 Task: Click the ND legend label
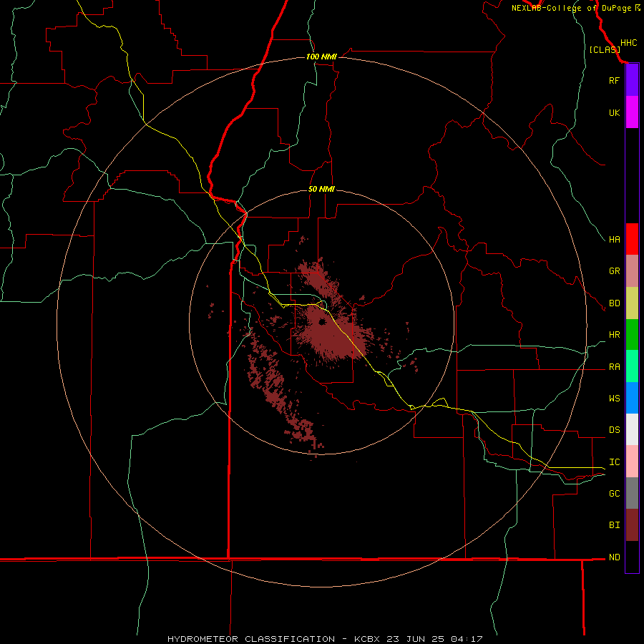click(x=614, y=557)
